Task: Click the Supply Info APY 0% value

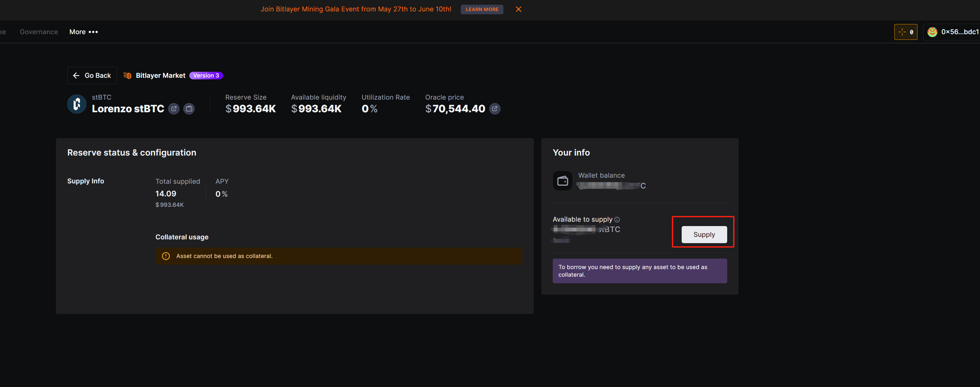Action: [x=222, y=194]
